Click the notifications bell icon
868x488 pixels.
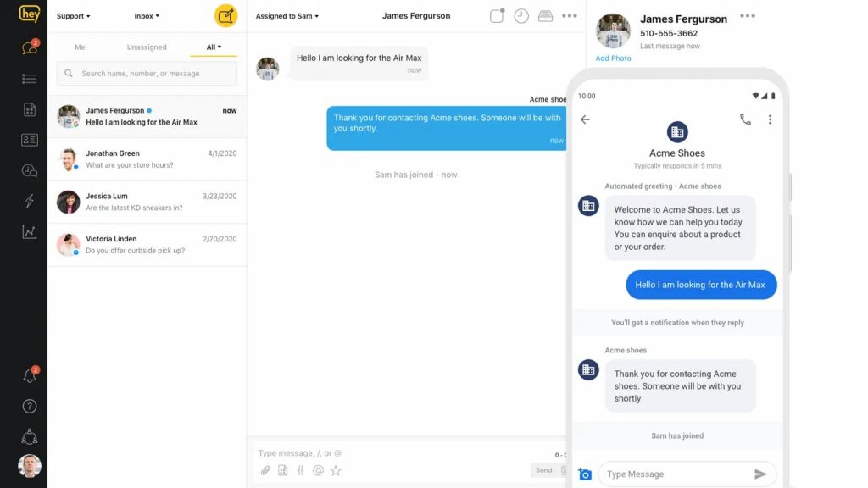pos(30,376)
